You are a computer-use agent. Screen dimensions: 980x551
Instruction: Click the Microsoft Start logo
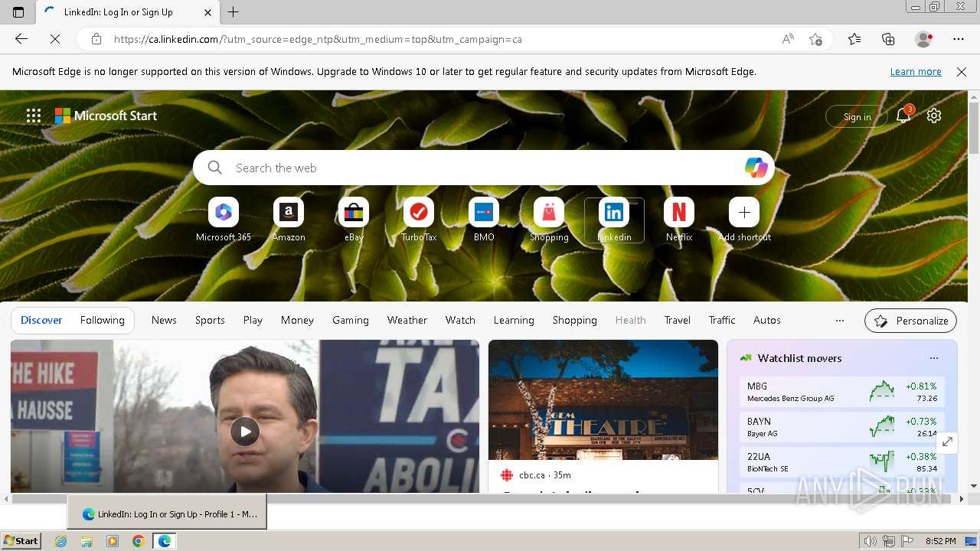click(x=106, y=116)
